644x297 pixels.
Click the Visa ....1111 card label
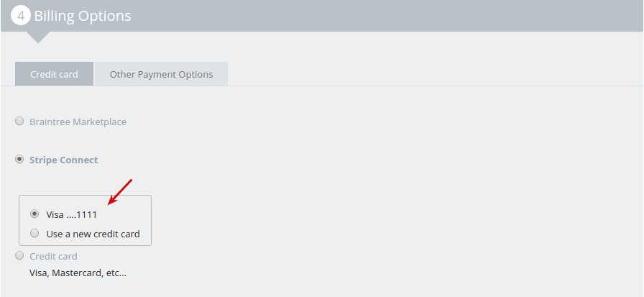tap(71, 214)
